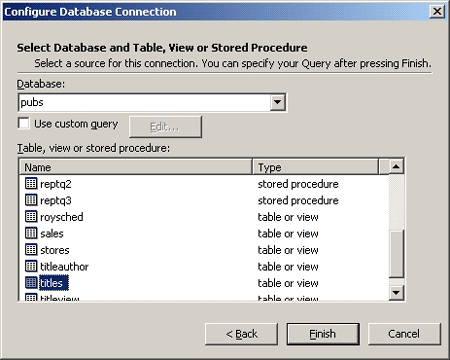Select the reptq2 stored procedure row
This screenshot has width=450, height=360.
click(204, 184)
